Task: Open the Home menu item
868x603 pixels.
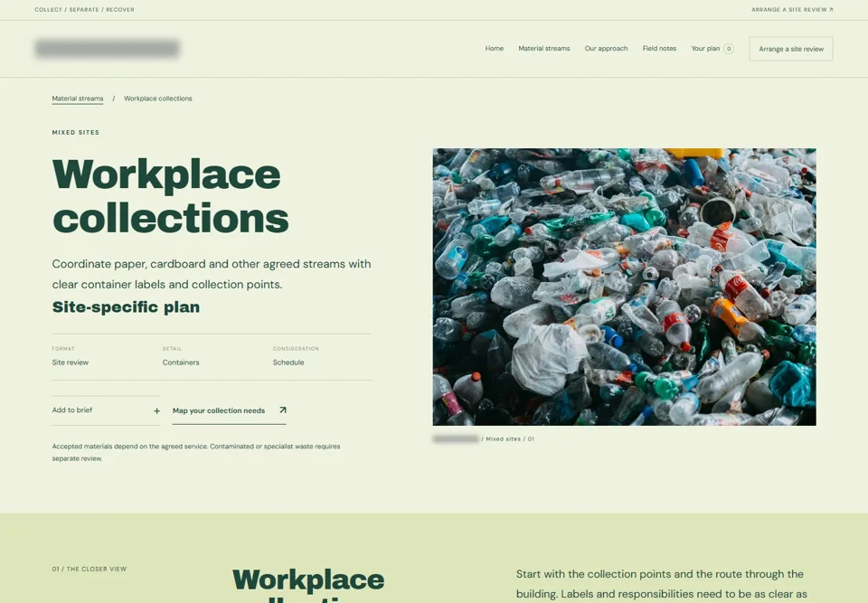Action: [495, 49]
